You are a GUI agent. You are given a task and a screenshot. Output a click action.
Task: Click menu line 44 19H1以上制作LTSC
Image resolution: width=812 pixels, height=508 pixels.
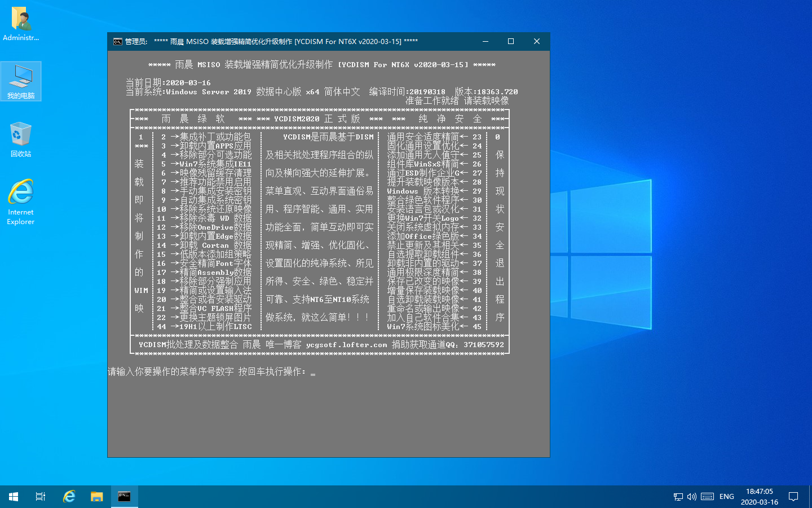[x=204, y=327]
